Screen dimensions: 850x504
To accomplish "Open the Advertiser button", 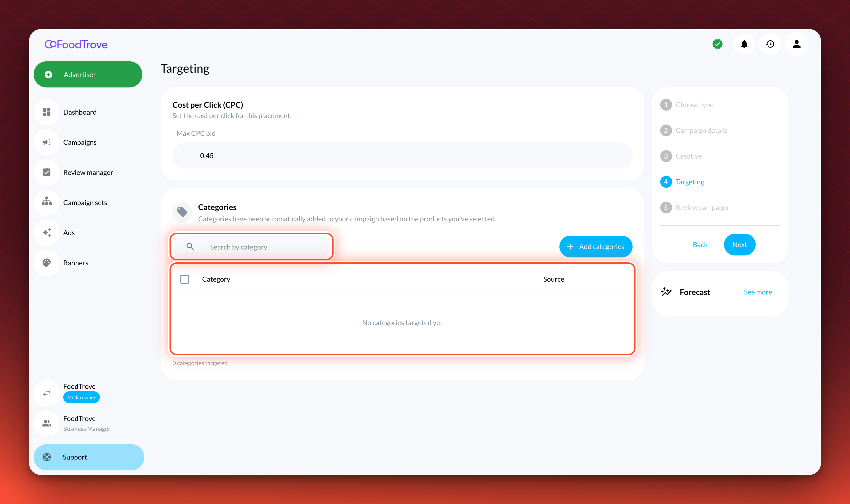I will (x=88, y=74).
